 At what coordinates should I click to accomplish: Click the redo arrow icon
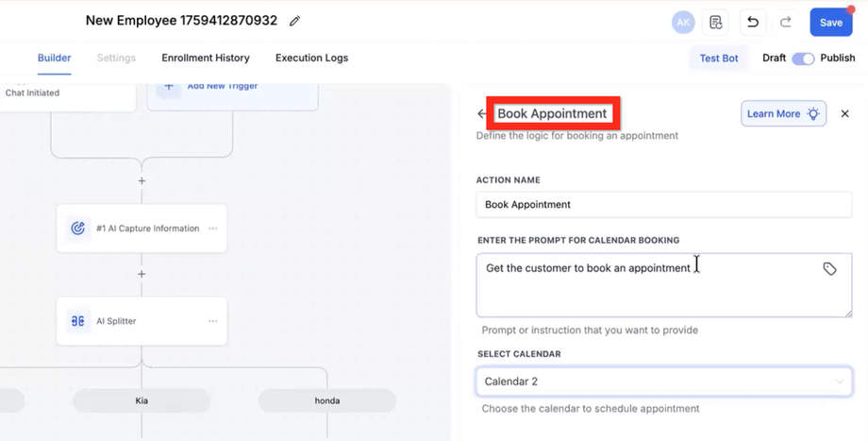click(x=786, y=23)
